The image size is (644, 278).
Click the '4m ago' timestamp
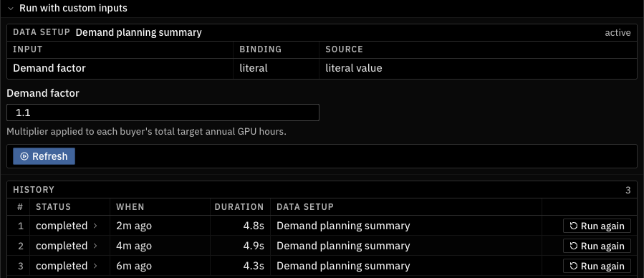134,246
